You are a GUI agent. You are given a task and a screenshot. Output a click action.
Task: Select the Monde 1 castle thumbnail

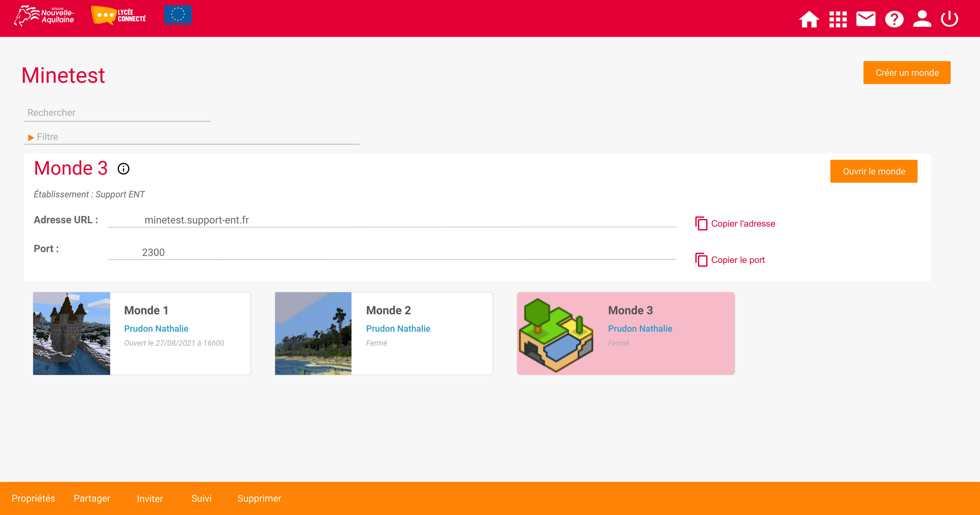[72, 334]
